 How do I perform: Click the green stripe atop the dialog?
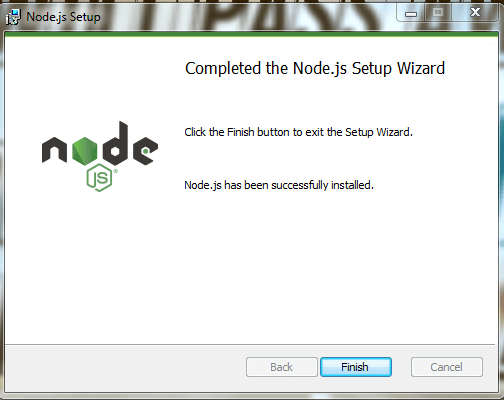tap(252, 34)
